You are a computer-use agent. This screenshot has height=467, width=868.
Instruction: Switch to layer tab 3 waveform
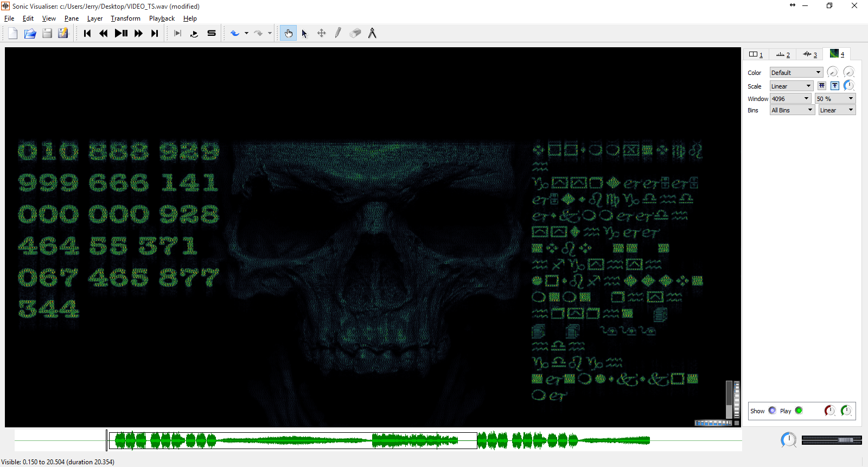pyautogui.click(x=810, y=54)
